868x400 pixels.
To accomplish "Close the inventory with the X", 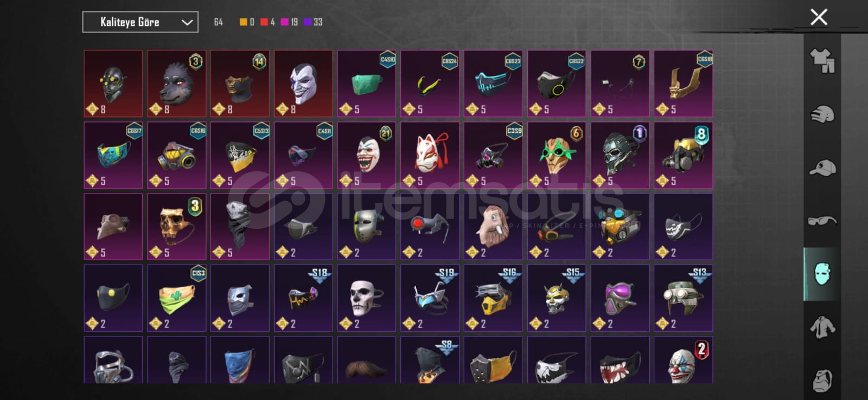I will pos(819,17).
